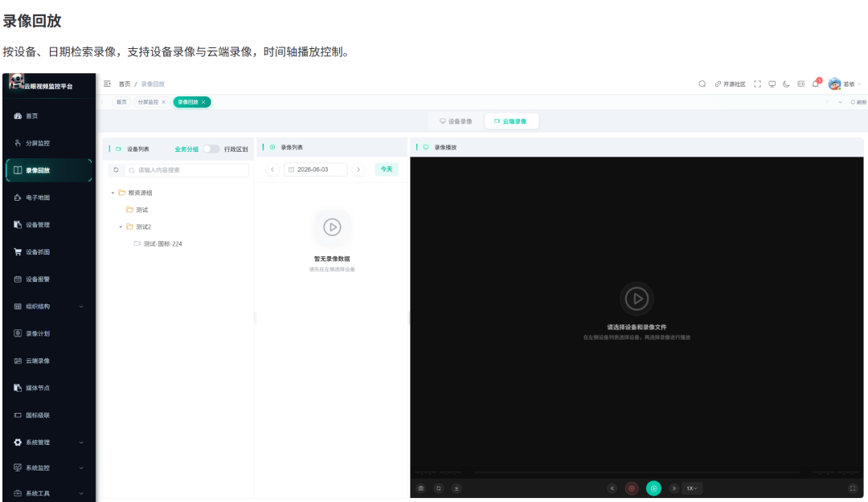The image size is (868, 502).
Task: Go to next date in 录像列表
Action: coord(358,169)
